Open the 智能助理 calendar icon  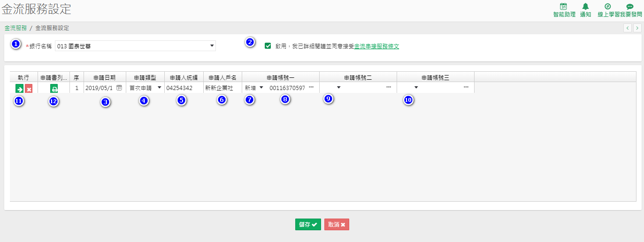[564, 7]
